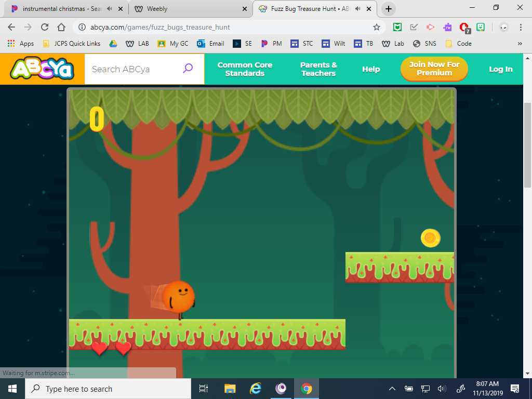Click the ABCya logo
Screen dimensions: 532x399
click(42, 69)
